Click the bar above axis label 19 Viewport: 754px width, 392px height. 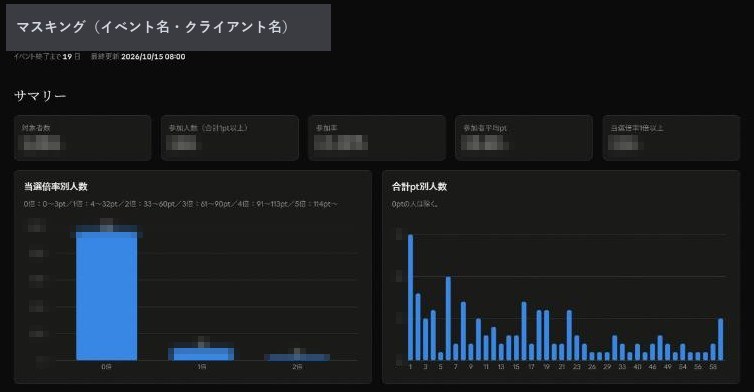click(x=547, y=335)
